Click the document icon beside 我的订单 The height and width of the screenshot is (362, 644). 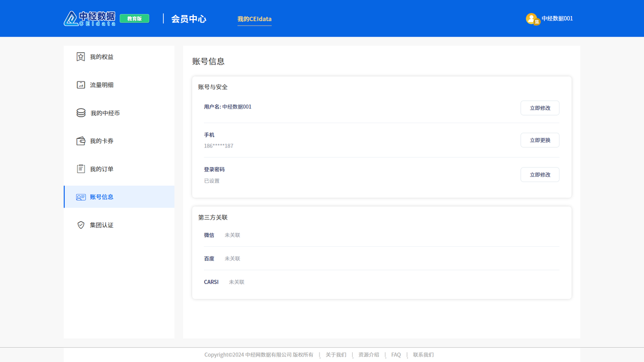point(80,169)
